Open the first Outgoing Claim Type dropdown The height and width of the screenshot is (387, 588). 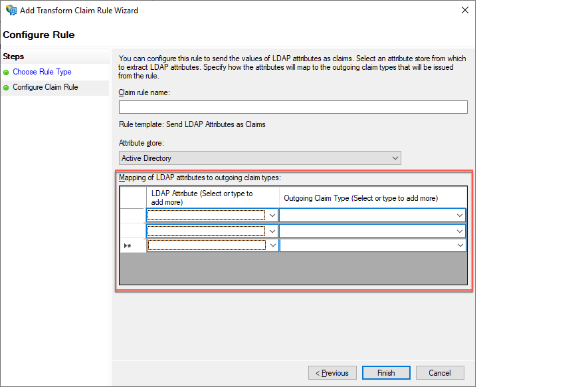[460, 215]
